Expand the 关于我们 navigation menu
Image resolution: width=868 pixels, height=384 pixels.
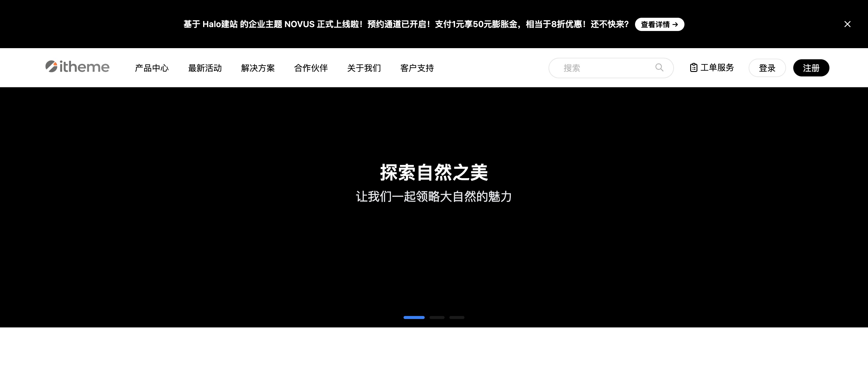coord(364,68)
